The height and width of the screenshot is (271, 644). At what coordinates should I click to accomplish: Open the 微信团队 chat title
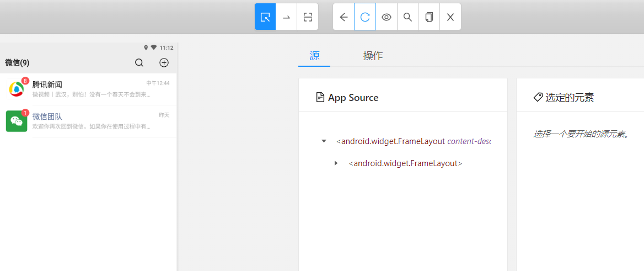(47, 116)
